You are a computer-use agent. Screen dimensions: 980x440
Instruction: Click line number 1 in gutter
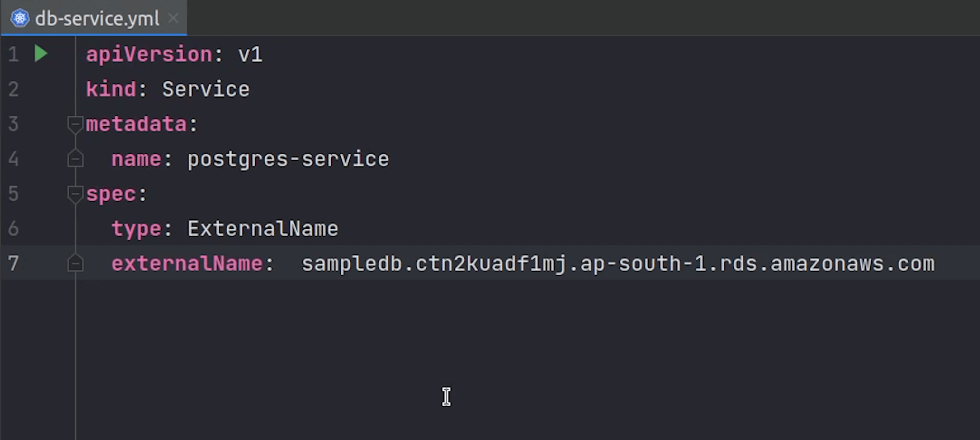pyautogui.click(x=14, y=54)
